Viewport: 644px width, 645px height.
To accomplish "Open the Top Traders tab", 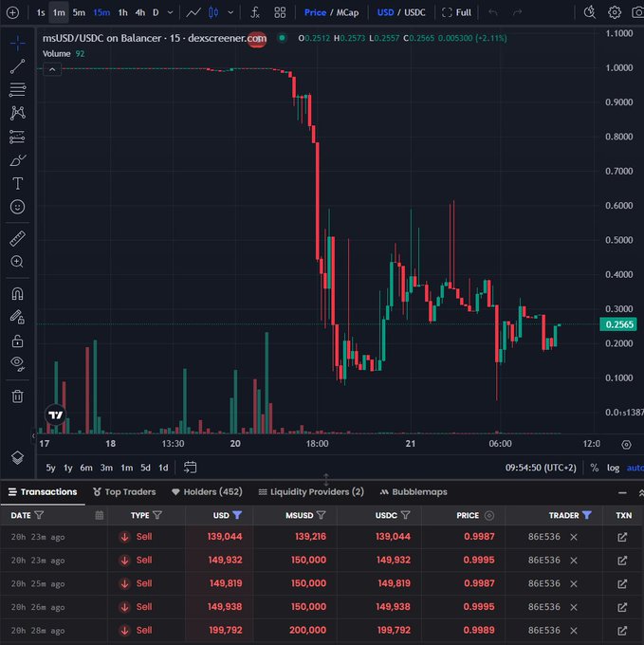I will pyautogui.click(x=124, y=492).
